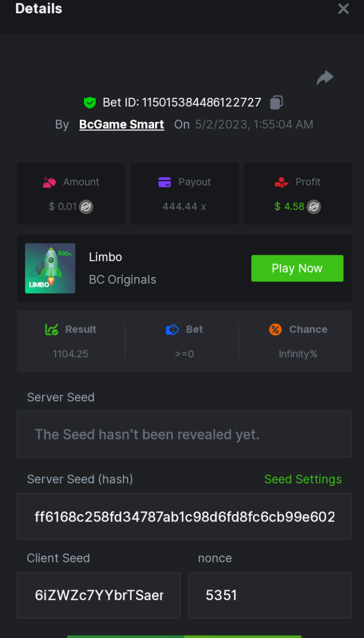The width and height of the screenshot is (364, 638).
Task: Click the green verified shield icon
Action: click(x=90, y=103)
